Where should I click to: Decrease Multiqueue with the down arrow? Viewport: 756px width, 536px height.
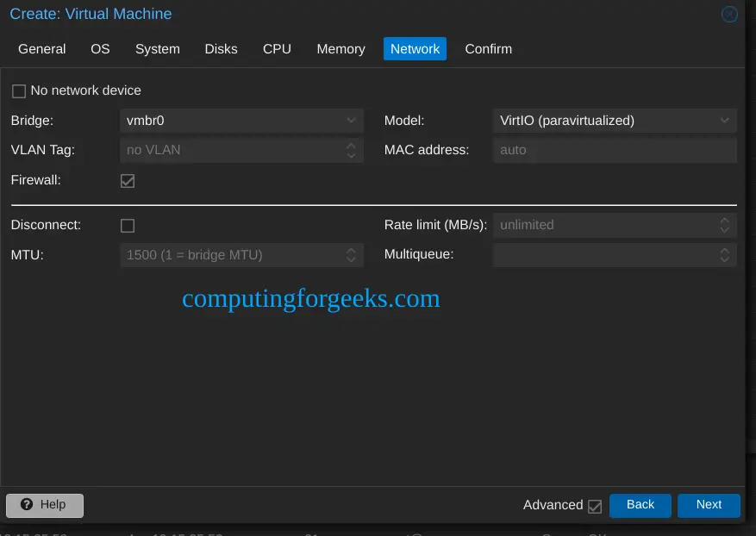pyautogui.click(x=724, y=260)
